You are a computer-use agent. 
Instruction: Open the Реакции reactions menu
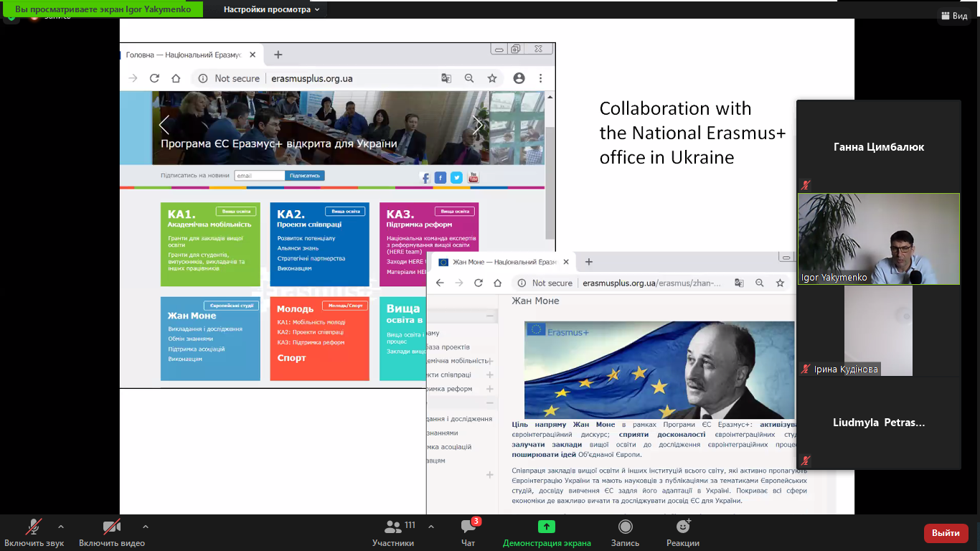click(x=682, y=532)
